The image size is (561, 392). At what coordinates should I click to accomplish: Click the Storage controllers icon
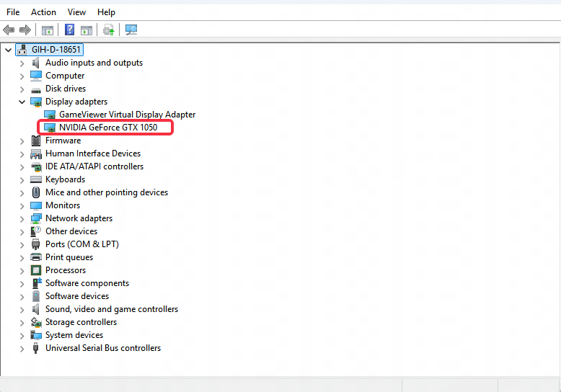click(36, 322)
